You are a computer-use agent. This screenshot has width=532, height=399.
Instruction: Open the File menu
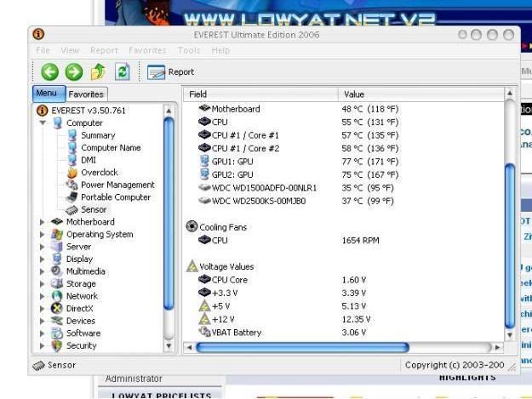click(43, 51)
